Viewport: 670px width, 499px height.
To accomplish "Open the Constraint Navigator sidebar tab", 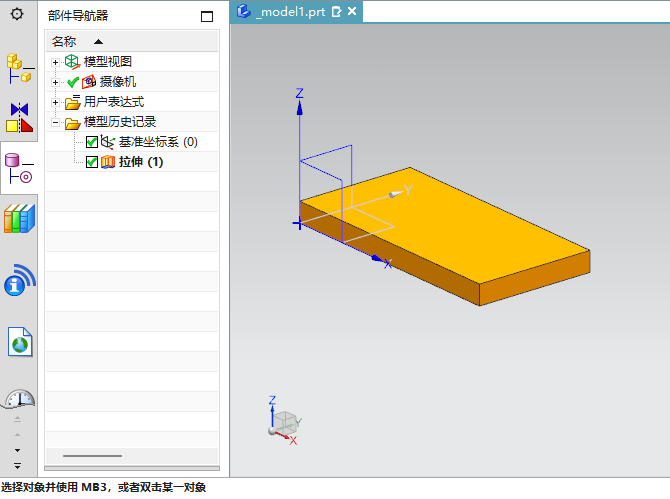I will pos(19,116).
